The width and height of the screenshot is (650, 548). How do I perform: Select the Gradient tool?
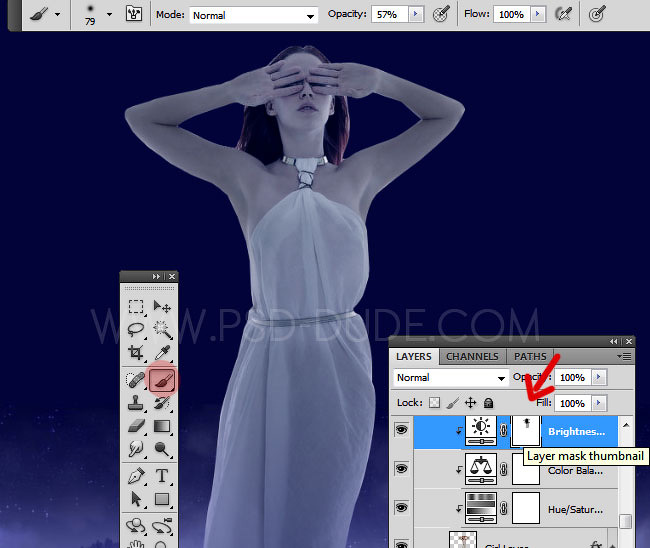pyautogui.click(x=162, y=426)
